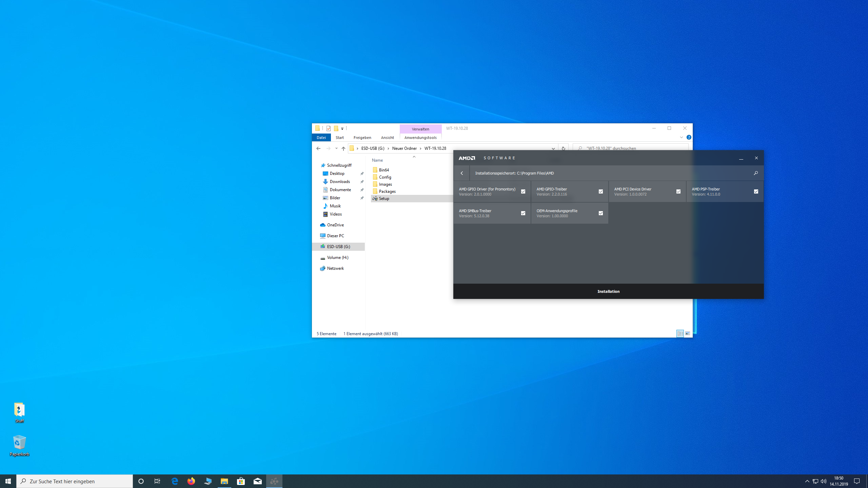Image resolution: width=868 pixels, height=488 pixels.
Task: Open the Datei menu
Action: coord(321,138)
